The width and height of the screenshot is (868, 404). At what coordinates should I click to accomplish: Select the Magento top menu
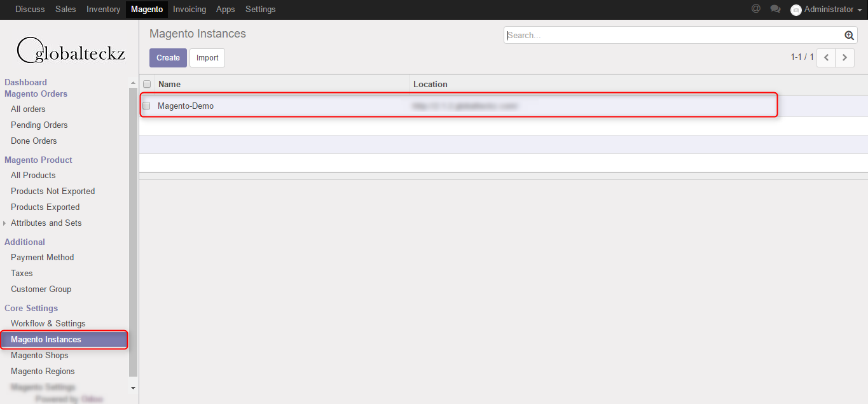coord(147,10)
